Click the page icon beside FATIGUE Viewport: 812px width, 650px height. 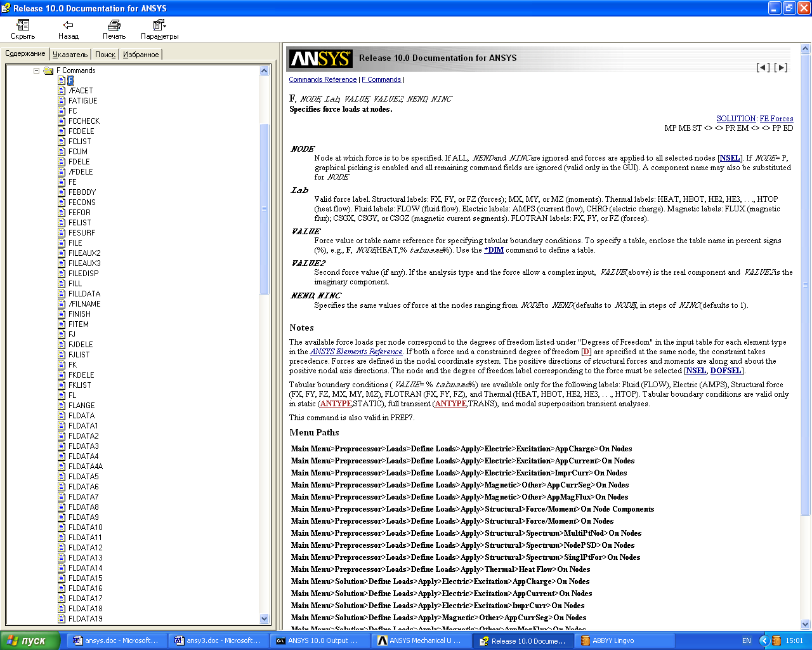(62, 101)
